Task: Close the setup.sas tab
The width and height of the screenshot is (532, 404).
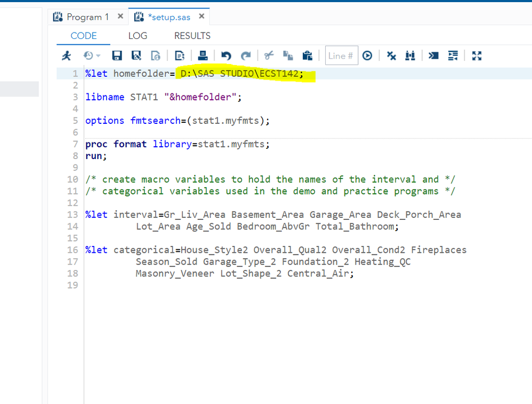Action: click(x=201, y=17)
